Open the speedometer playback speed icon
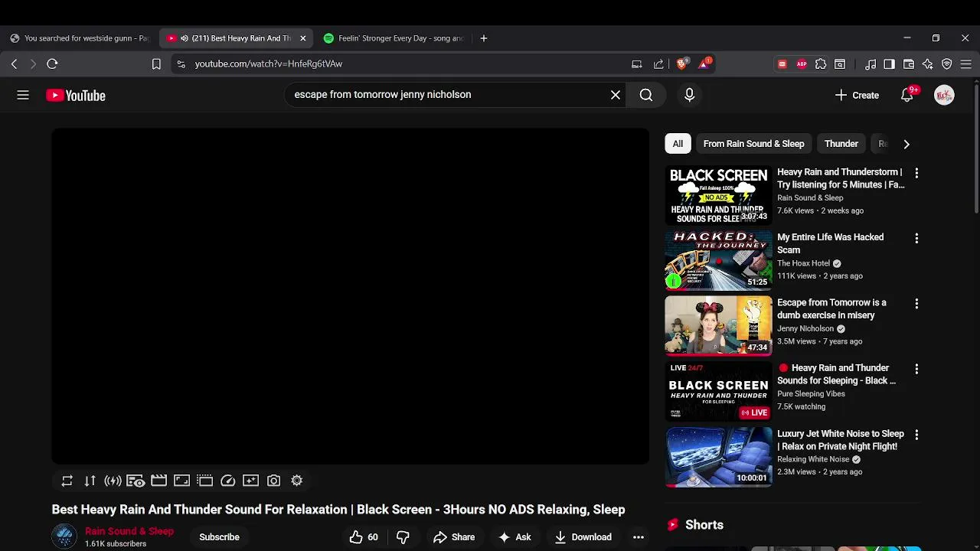 227,481
